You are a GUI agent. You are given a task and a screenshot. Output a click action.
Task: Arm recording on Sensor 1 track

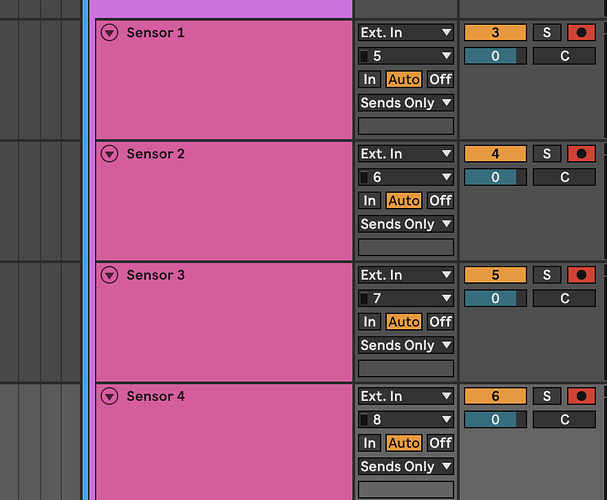(581, 33)
